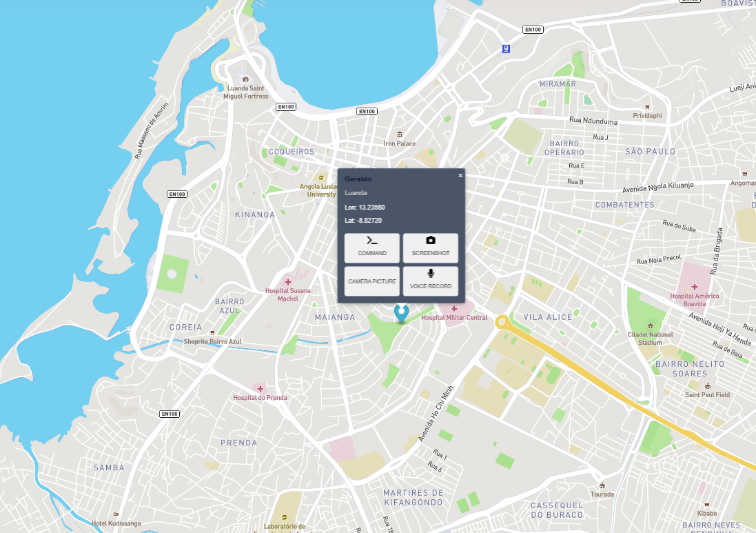Click the Hospital do Prenda cross icon

260,389
